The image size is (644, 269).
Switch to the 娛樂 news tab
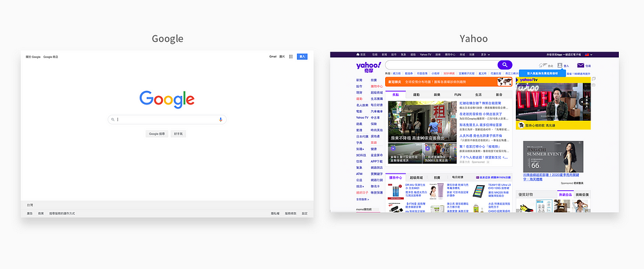point(437,95)
